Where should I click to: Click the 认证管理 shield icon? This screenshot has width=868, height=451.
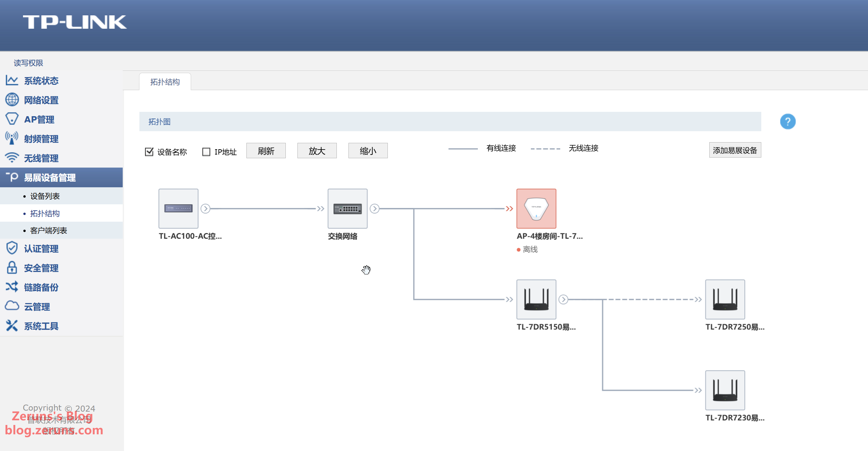12,248
